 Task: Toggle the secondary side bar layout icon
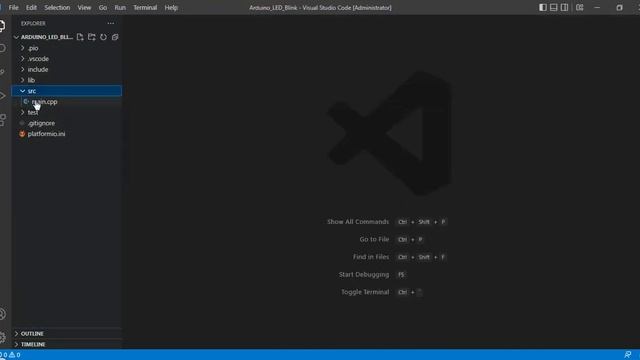[x=564, y=7]
